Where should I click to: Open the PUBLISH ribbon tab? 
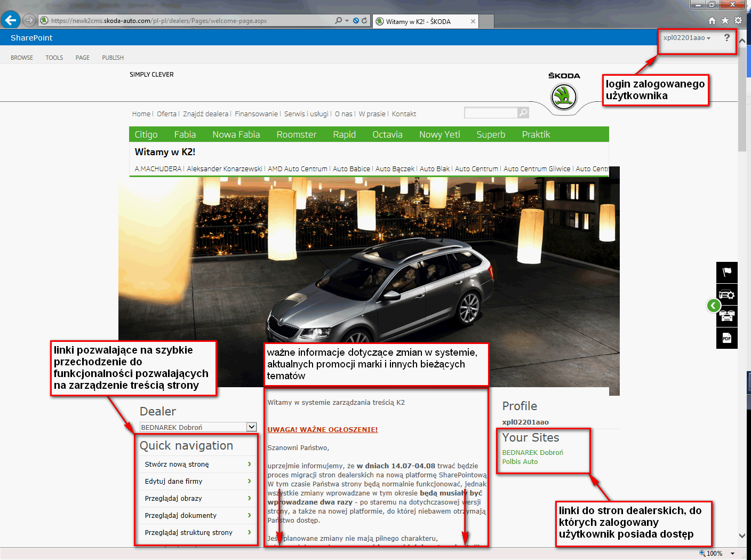[x=113, y=58]
